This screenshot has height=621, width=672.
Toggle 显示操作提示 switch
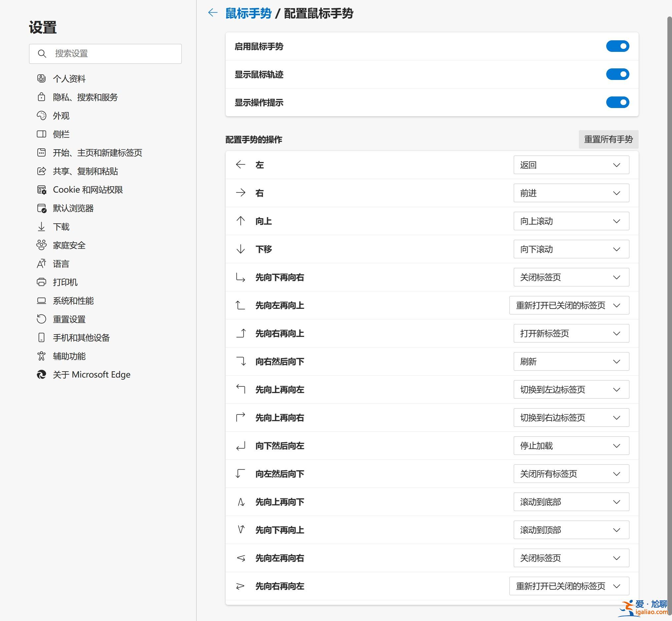pyautogui.click(x=618, y=102)
